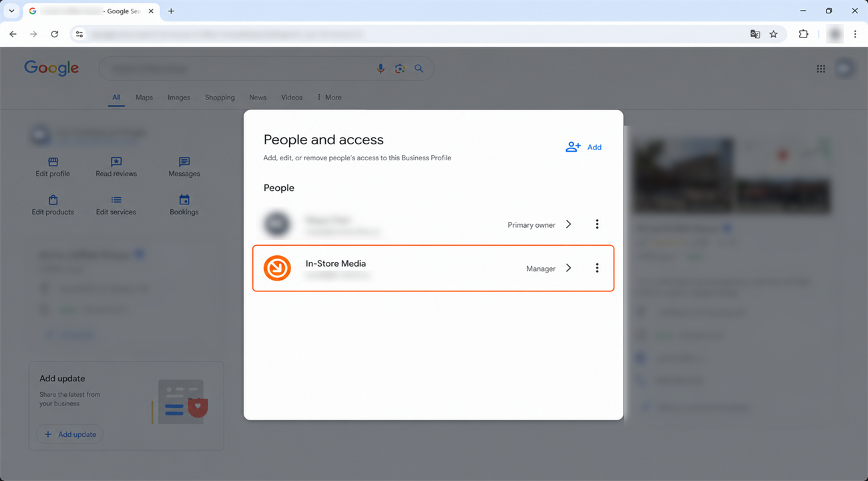Open the Google apps grid
Screen dimensions: 868x481
[x=821, y=69]
